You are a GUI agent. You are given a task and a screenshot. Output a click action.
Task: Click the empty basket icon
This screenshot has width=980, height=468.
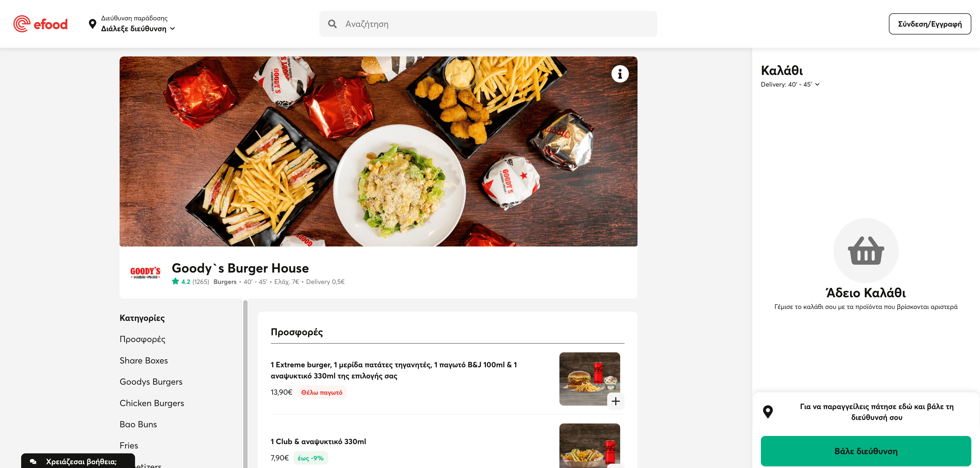[x=866, y=250]
